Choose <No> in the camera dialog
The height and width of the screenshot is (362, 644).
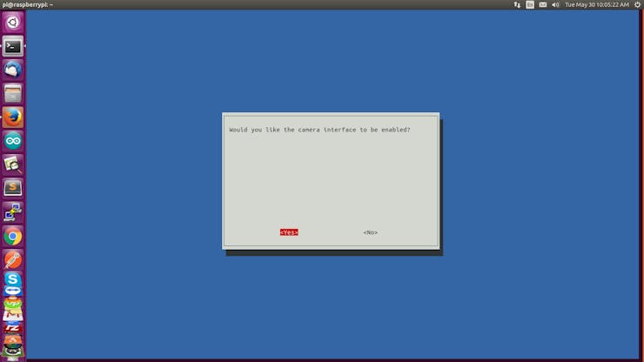[x=370, y=232]
